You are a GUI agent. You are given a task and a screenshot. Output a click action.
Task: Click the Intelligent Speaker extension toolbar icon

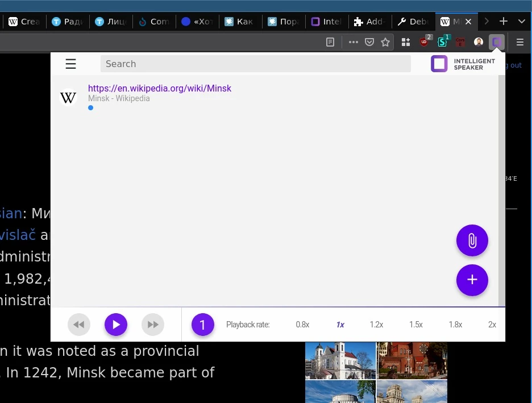point(497,42)
